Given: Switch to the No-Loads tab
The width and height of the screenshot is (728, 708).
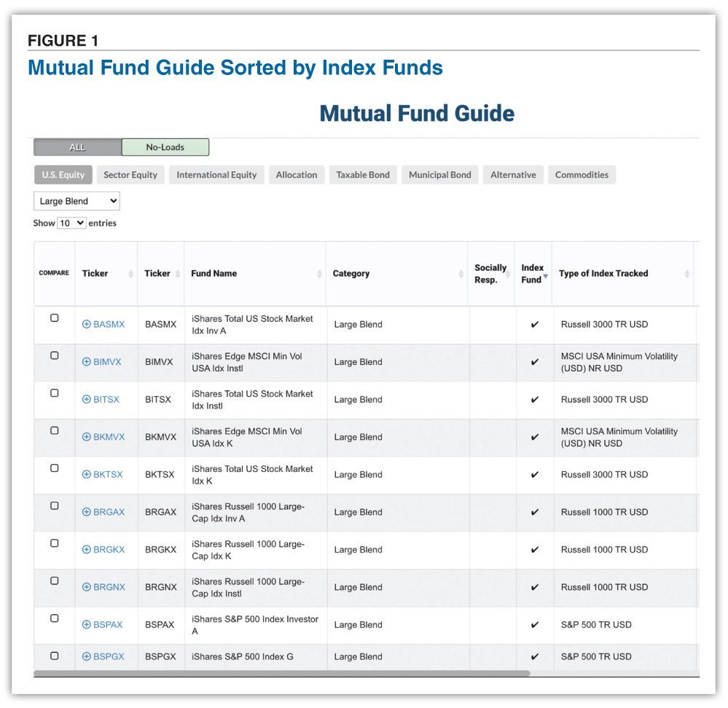Looking at the screenshot, I should 165,146.
